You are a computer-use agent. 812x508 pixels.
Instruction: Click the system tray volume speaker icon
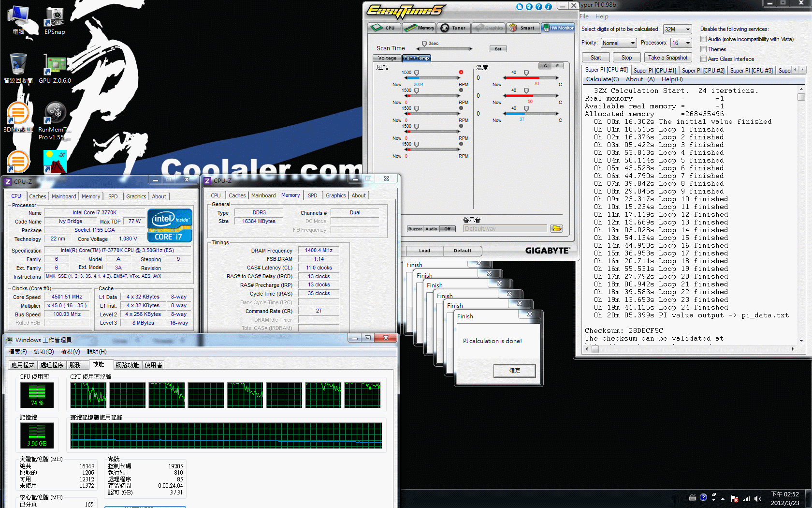(757, 498)
